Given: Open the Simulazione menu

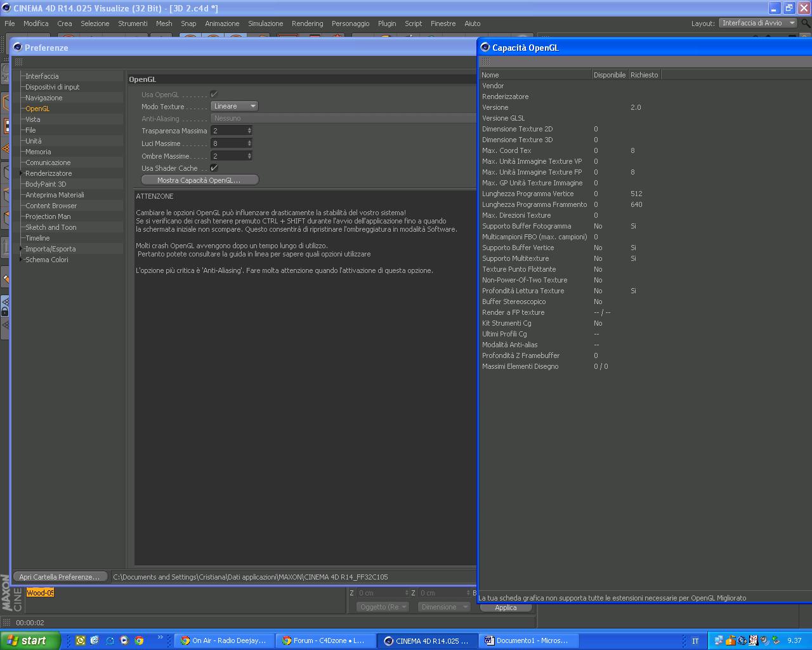Looking at the screenshot, I should (x=266, y=23).
